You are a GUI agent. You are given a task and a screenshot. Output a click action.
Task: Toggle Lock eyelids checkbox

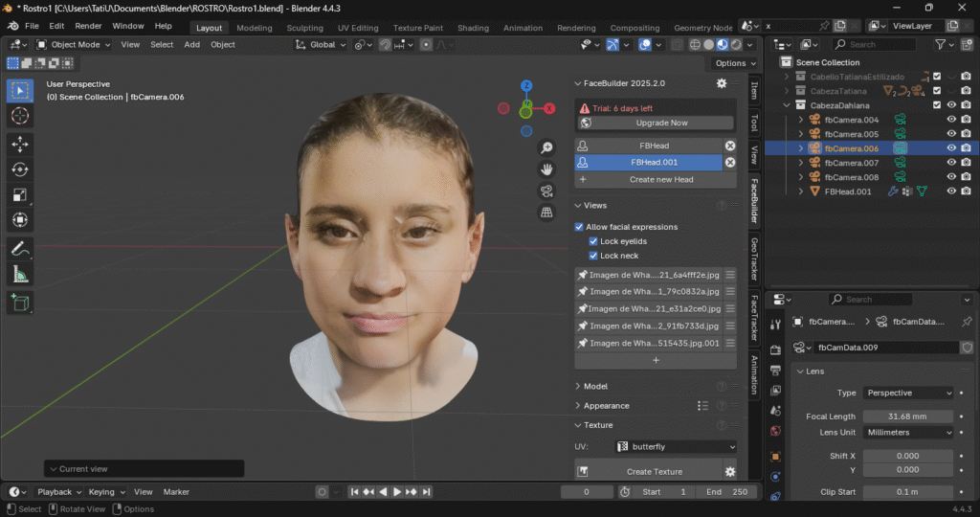point(593,241)
